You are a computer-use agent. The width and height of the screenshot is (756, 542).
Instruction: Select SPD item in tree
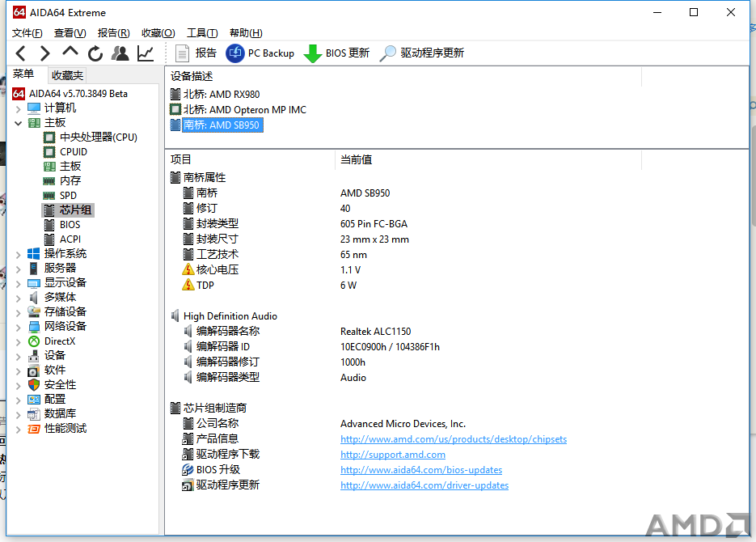[x=61, y=195]
